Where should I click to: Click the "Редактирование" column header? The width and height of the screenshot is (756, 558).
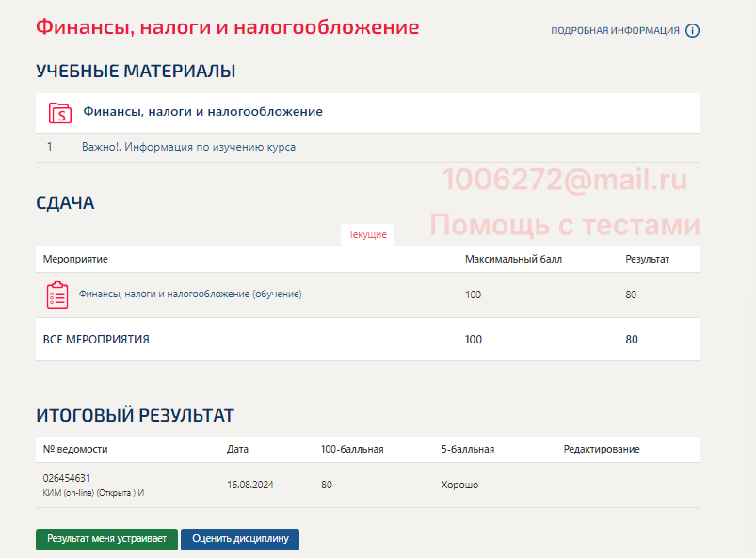pyautogui.click(x=601, y=450)
